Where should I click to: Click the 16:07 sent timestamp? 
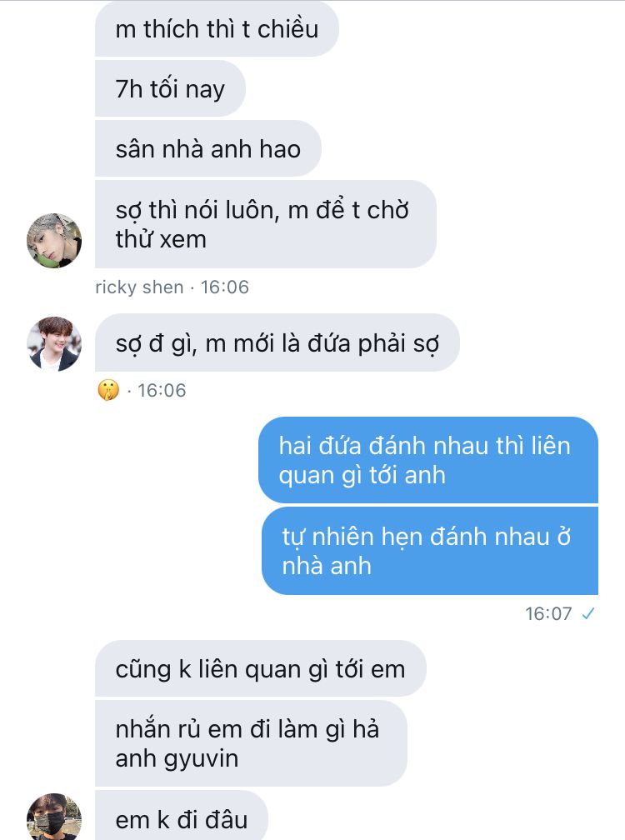point(548,613)
